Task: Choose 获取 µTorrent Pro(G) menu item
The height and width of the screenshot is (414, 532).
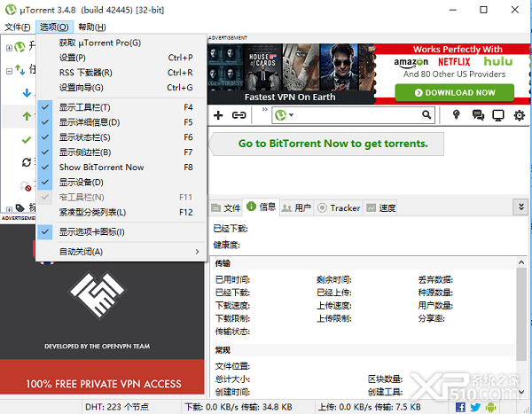Action: point(121,43)
